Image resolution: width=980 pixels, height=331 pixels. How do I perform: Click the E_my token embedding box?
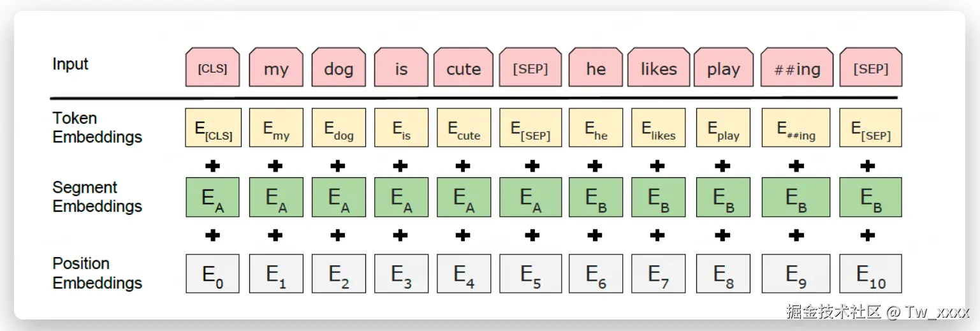click(x=275, y=128)
